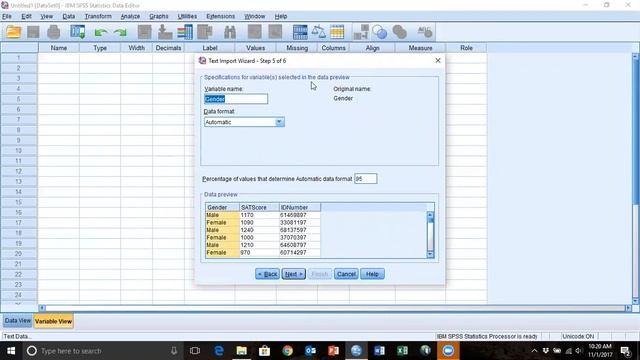
Task: Click the taskbar search box
Action: 102,351
